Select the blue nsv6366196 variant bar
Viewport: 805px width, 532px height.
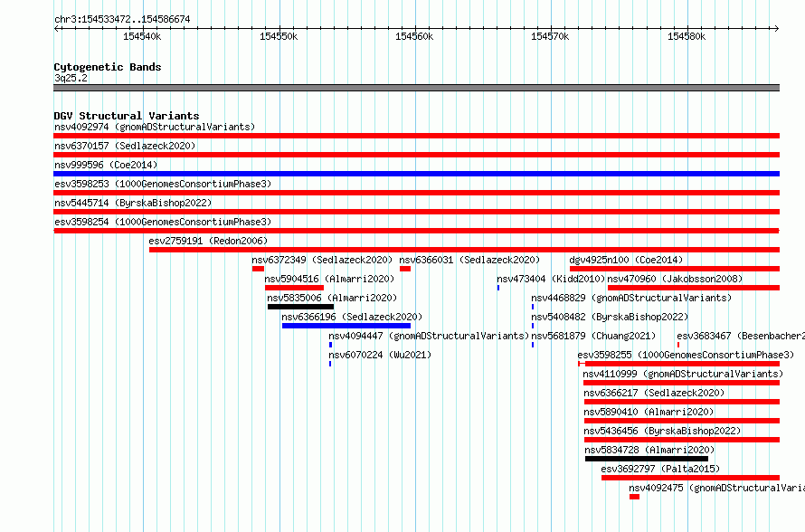(x=346, y=326)
